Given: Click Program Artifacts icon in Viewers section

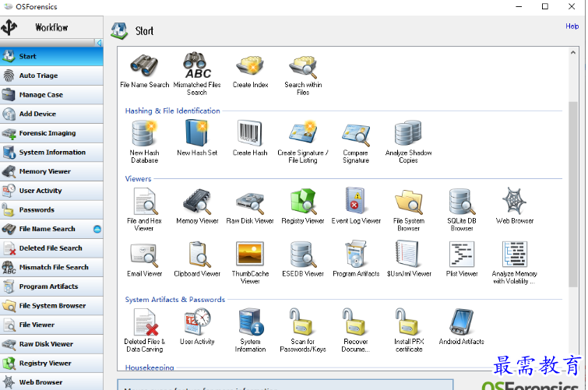Looking at the screenshot, I should [355, 254].
